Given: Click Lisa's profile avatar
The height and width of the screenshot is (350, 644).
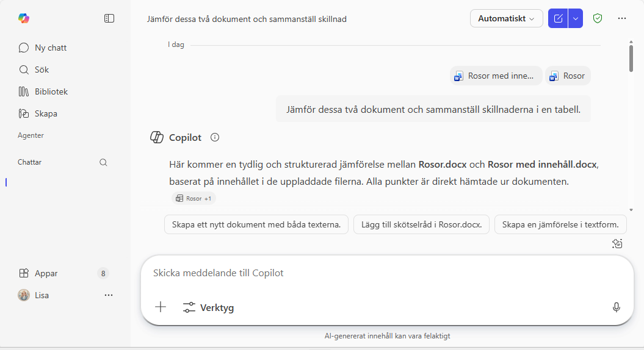Looking at the screenshot, I should tap(24, 296).
